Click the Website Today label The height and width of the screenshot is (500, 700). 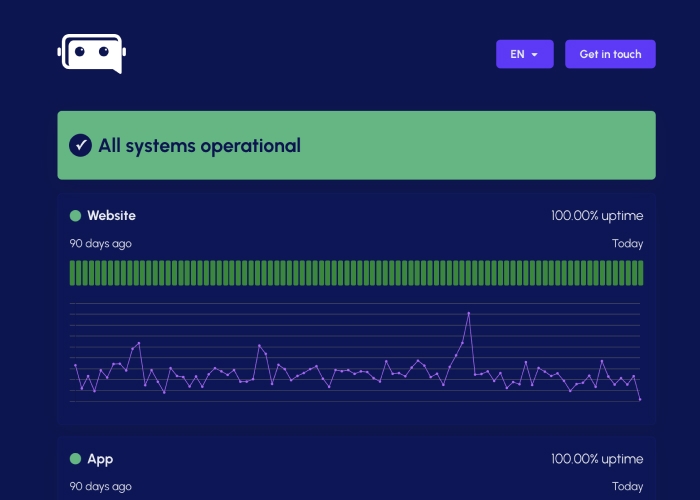[x=627, y=244]
